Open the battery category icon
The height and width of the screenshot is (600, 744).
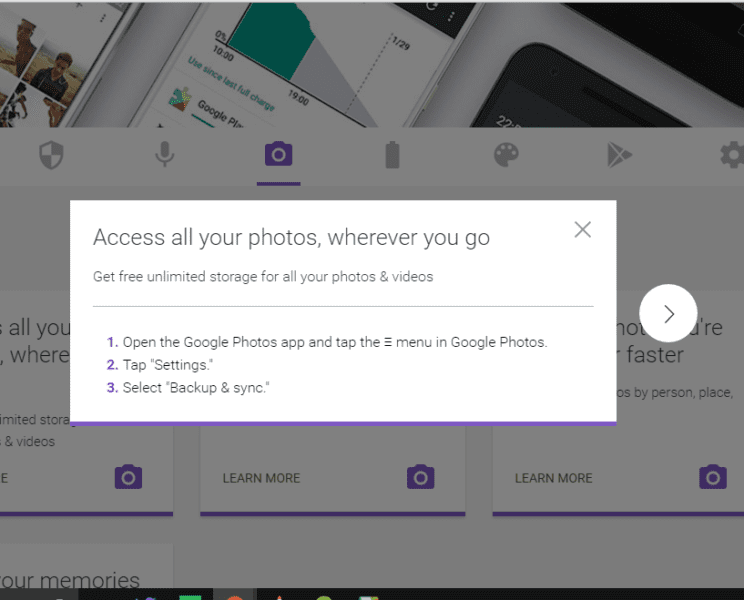pyautogui.click(x=392, y=155)
